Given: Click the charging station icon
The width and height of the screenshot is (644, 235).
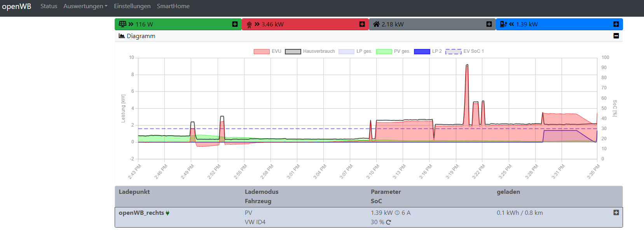Looking at the screenshot, I should (503, 24).
